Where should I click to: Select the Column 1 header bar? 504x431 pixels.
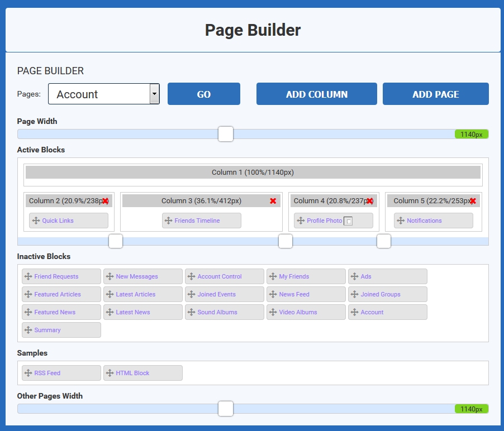click(x=253, y=173)
